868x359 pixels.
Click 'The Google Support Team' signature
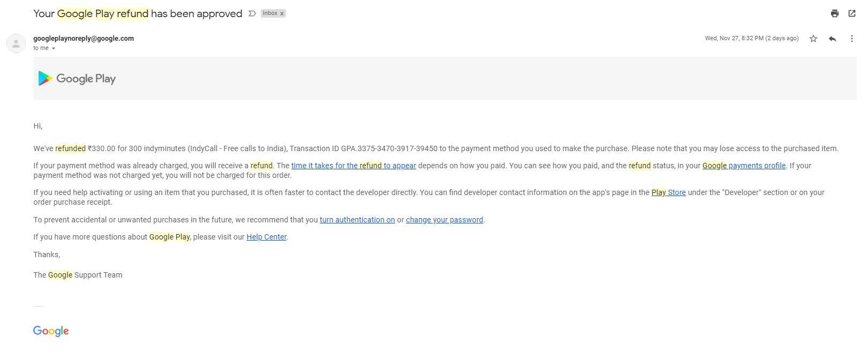[x=78, y=275]
